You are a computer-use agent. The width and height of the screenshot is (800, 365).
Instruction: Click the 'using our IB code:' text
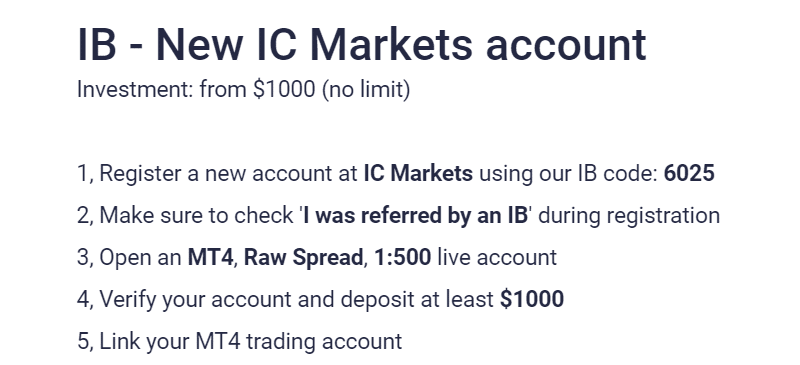(568, 174)
